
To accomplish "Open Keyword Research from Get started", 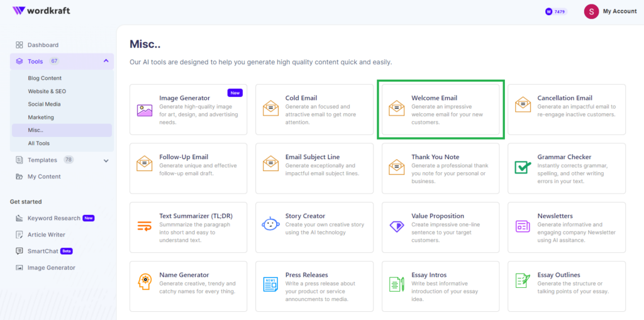I will [55, 218].
